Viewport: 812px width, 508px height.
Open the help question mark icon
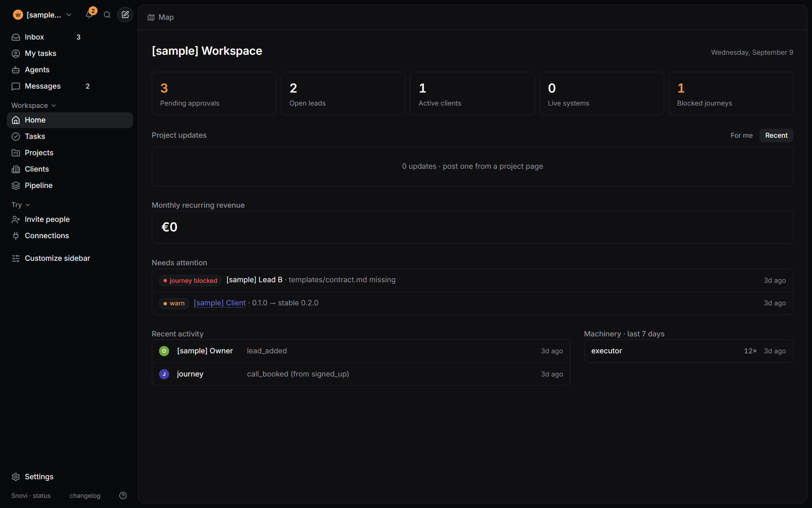123,496
